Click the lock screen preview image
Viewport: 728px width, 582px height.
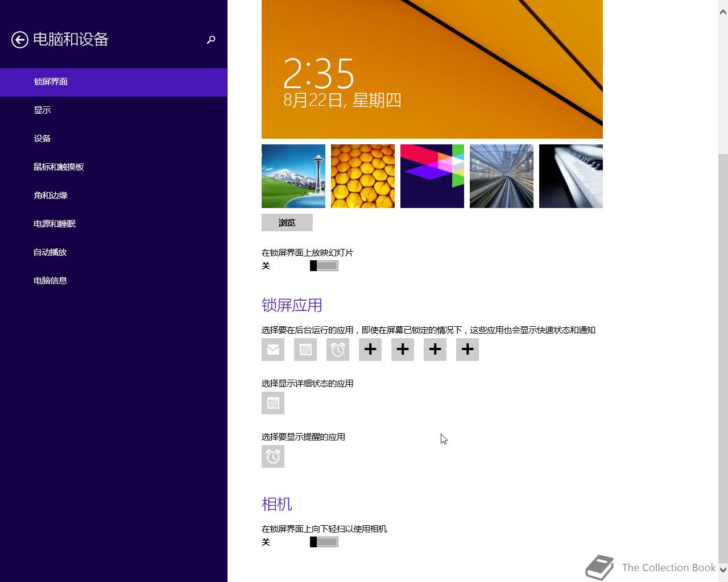tap(432, 69)
